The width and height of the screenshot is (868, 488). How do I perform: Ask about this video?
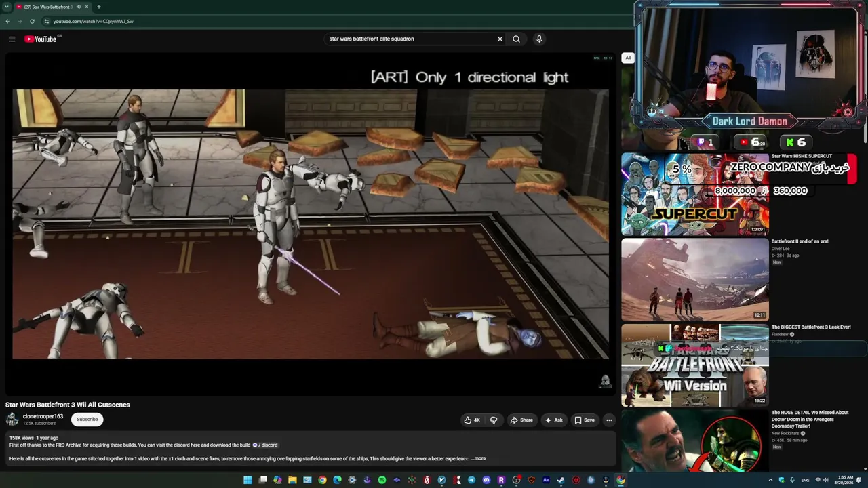pyautogui.click(x=553, y=420)
